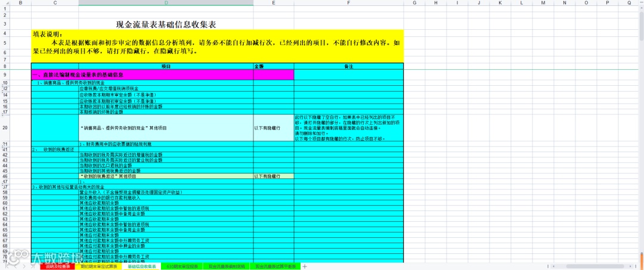Click 其他应收款期末余额 cell in row 63
The image size is (644, 270).
click(166, 219)
